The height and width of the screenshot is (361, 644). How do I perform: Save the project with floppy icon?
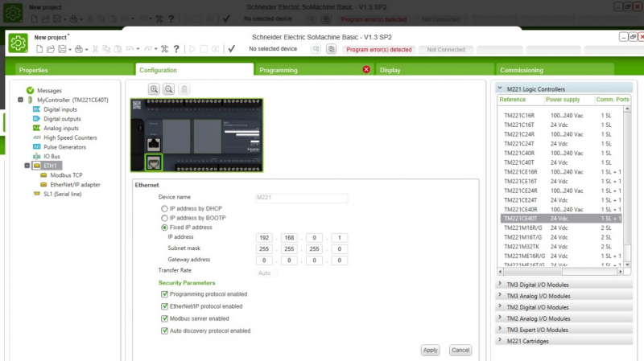tap(62, 49)
